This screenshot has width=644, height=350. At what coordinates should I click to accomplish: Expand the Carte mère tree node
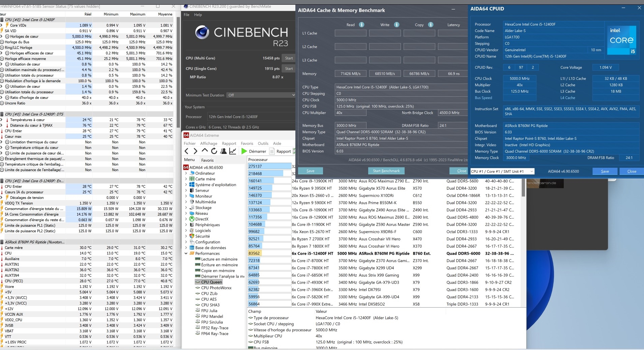(x=186, y=179)
